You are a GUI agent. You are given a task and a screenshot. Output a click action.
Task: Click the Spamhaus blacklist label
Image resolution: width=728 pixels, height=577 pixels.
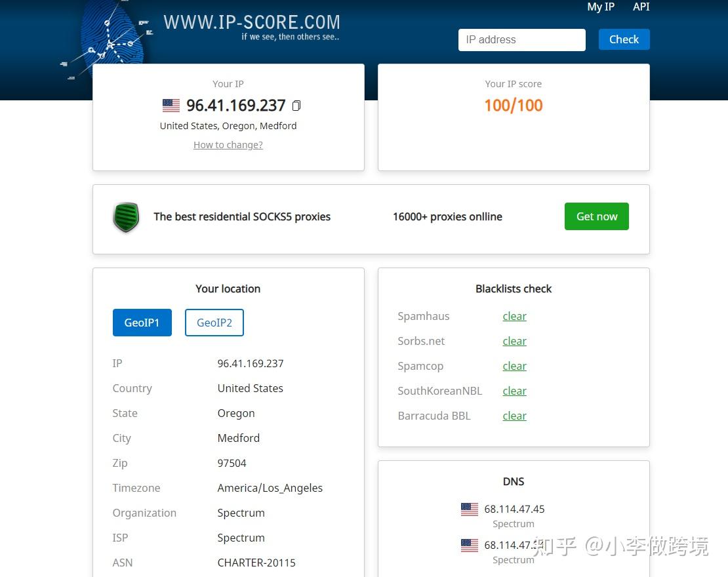(424, 316)
